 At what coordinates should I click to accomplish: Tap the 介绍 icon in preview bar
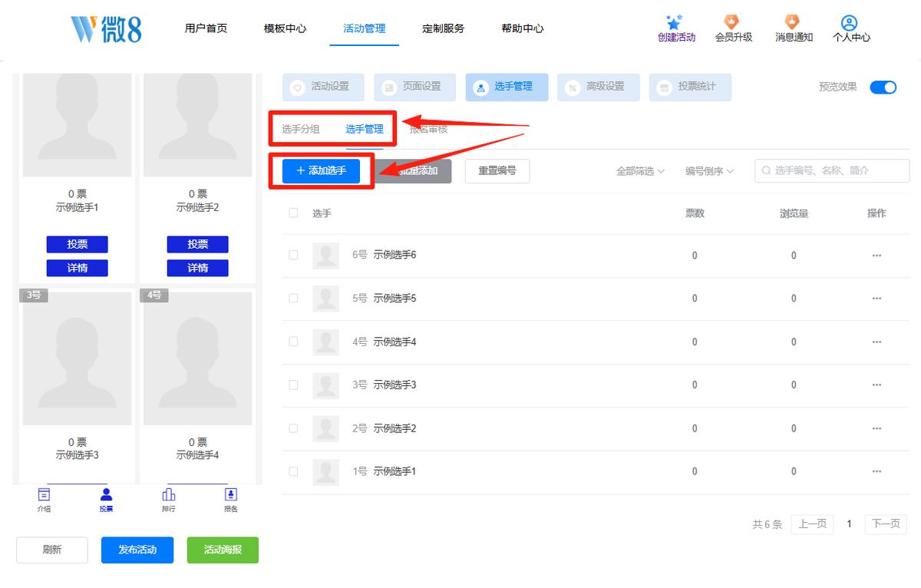(44, 495)
